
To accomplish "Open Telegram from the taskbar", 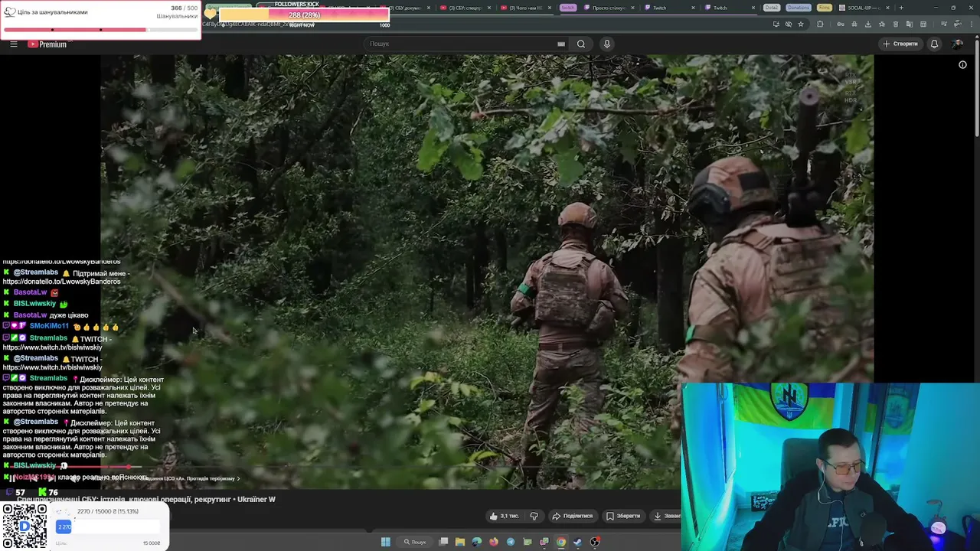I will (x=511, y=542).
